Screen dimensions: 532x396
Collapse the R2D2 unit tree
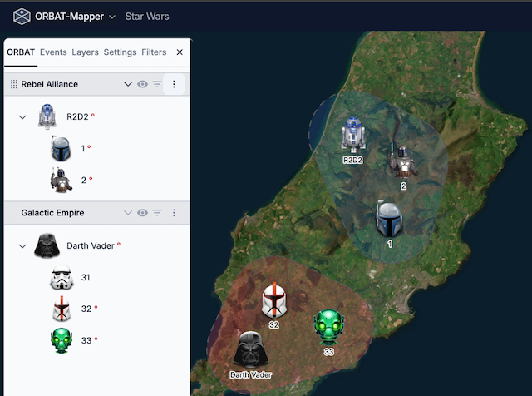coord(22,117)
